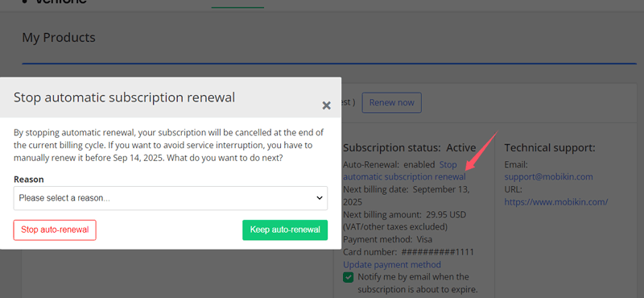The height and width of the screenshot is (298, 644).
Task: Click the support@mobikin.com email link
Action: coord(549,176)
